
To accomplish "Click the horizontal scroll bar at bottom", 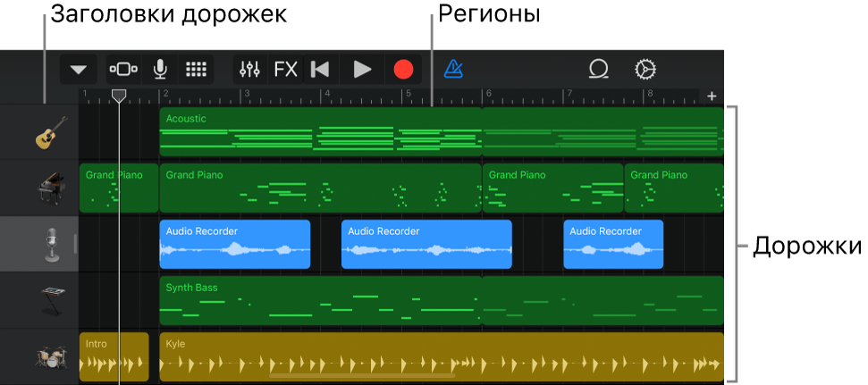I will coord(363,375).
